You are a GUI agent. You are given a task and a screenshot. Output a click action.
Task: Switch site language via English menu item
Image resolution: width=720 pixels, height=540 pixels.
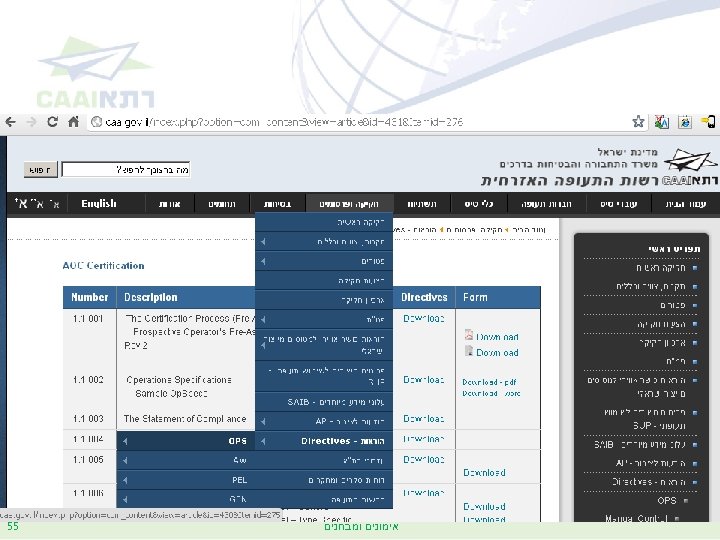tap(99, 203)
